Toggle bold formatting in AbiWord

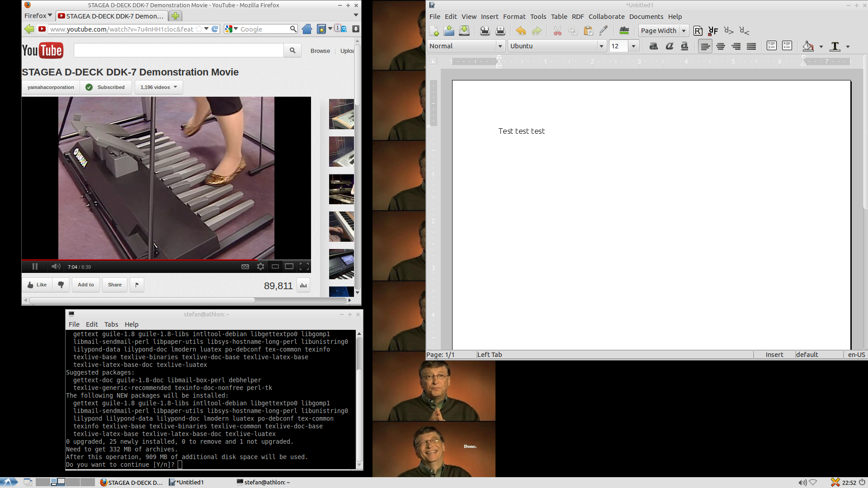[x=654, y=46]
